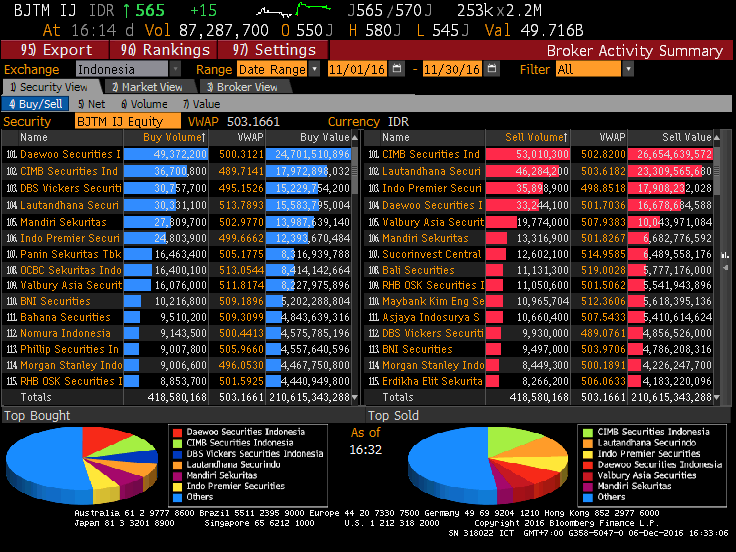Open the end date calendar picker
Viewport: 736px width, 552px height.
491,69
